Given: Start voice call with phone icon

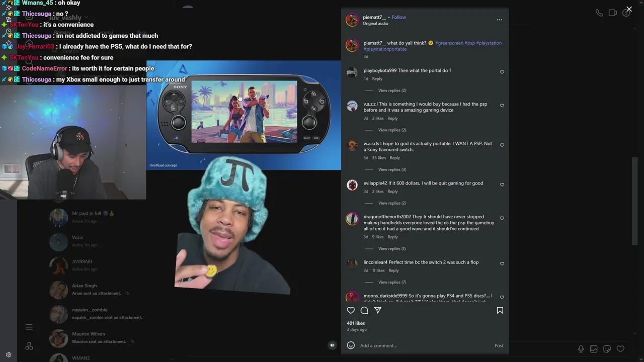Looking at the screenshot, I should (599, 13).
